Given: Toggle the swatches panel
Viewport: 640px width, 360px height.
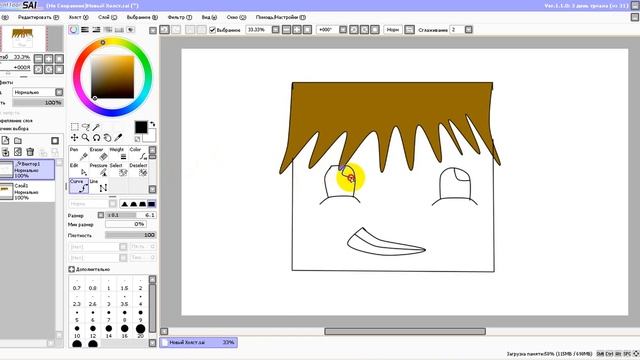Looking at the screenshot, I should coord(119,30).
